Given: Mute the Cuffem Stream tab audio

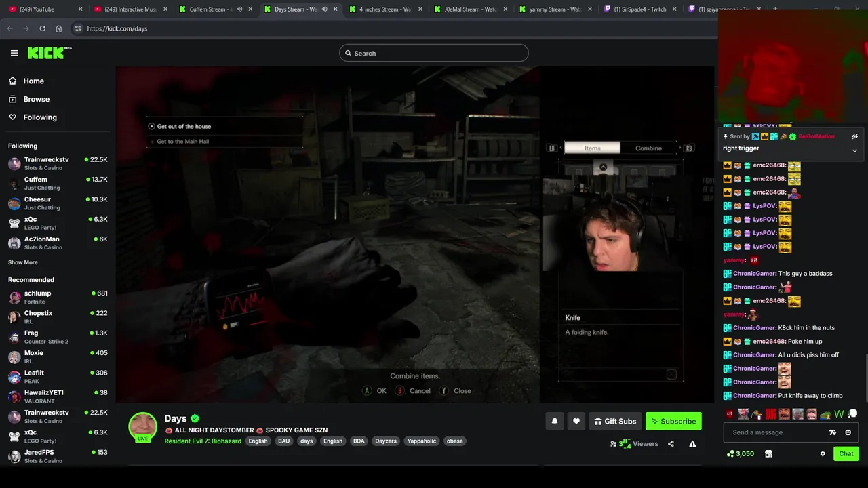Looking at the screenshot, I should [x=239, y=9].
